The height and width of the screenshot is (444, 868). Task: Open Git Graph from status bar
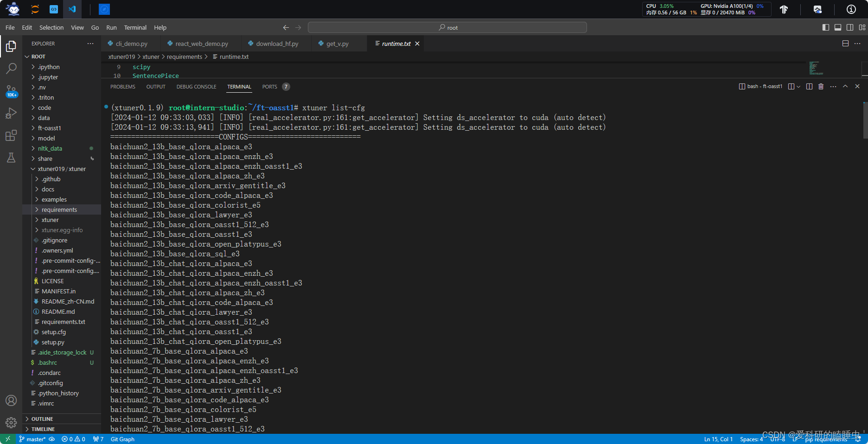pos(122,439)
